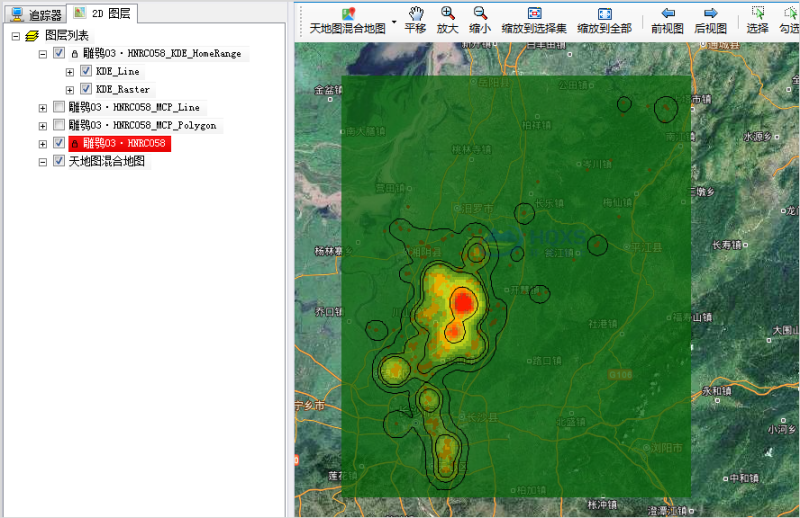800x518 pixels.
Task: Click the 放大 zoom in tool
Action: coord(447,20)
